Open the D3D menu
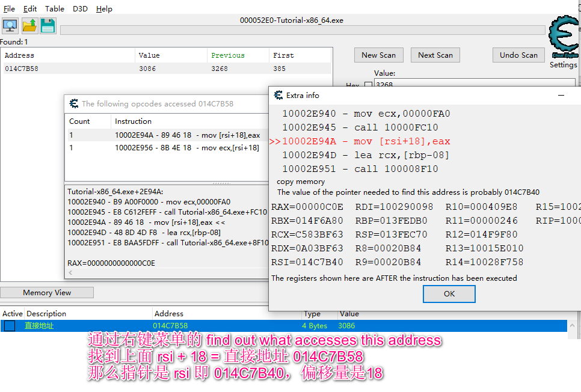This screenshot has height=392, width=581. coord(80,8)
